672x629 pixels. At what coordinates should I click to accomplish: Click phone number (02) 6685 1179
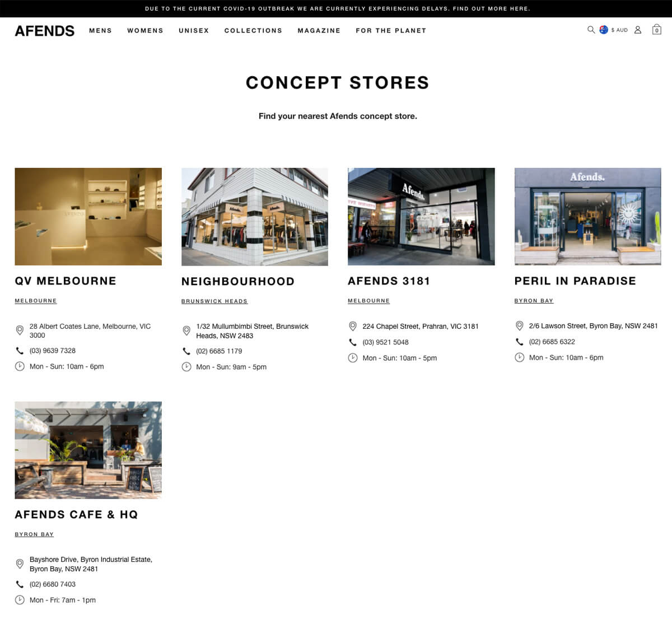point(219,351)
